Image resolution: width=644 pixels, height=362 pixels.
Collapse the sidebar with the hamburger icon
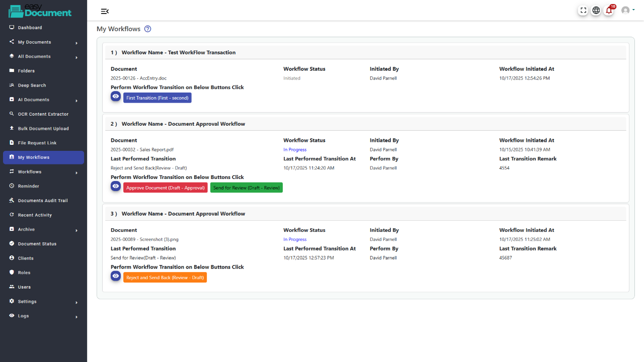coord(105,12)
